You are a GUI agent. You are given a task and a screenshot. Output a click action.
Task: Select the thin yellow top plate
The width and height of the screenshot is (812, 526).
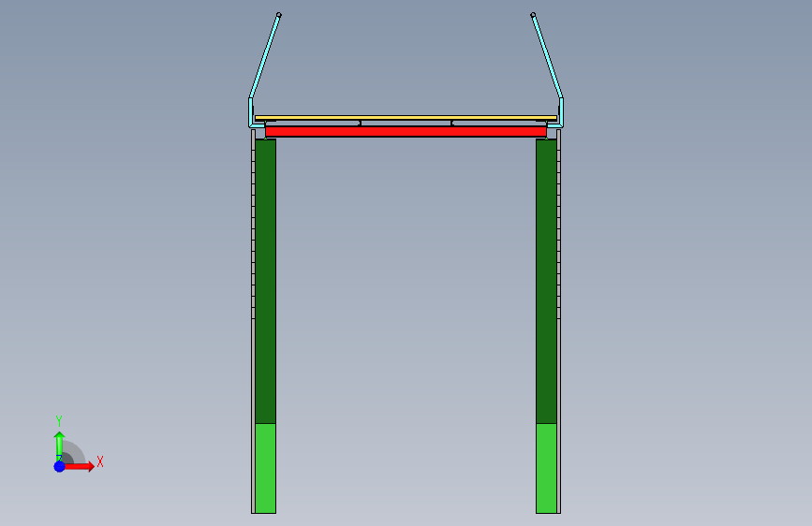click(406, 118)
